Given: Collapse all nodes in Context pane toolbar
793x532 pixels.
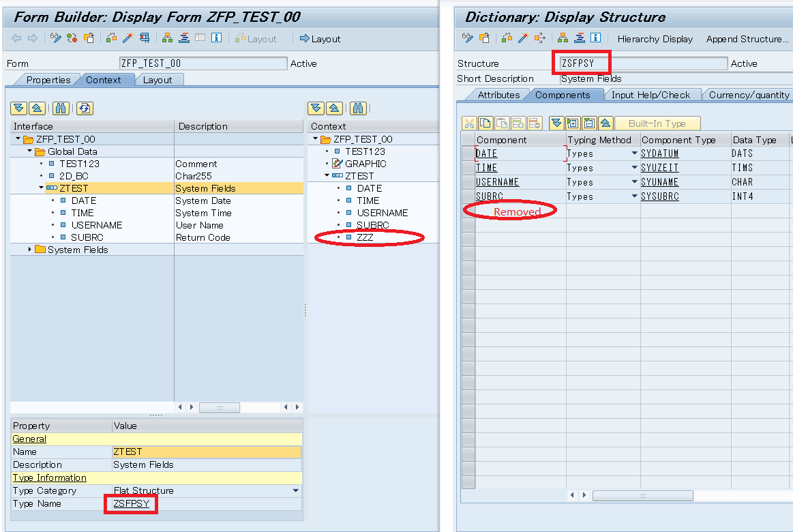Looking at the screenshot, I should [334, 108].
